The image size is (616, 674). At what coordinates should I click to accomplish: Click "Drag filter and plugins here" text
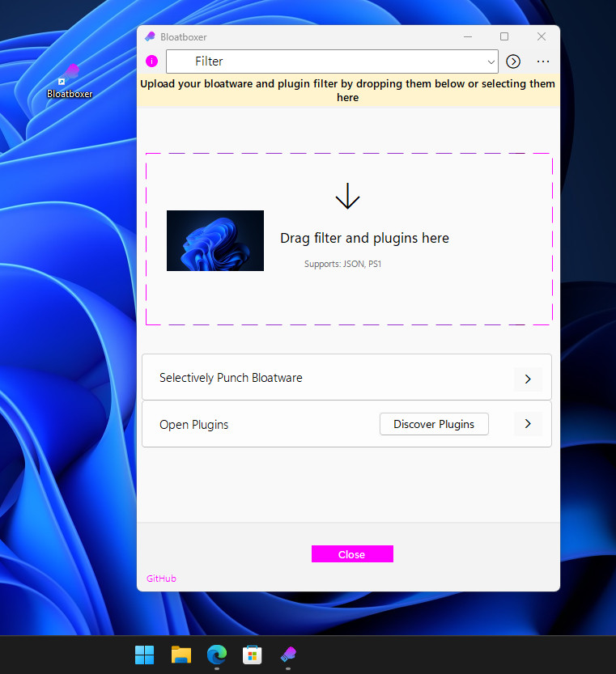coord(364,238)
